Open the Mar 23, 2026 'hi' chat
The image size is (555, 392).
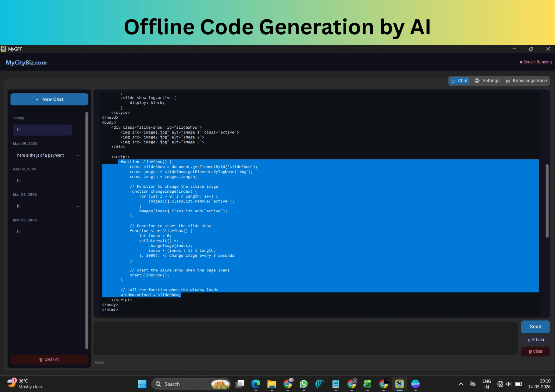click(42, 232)
